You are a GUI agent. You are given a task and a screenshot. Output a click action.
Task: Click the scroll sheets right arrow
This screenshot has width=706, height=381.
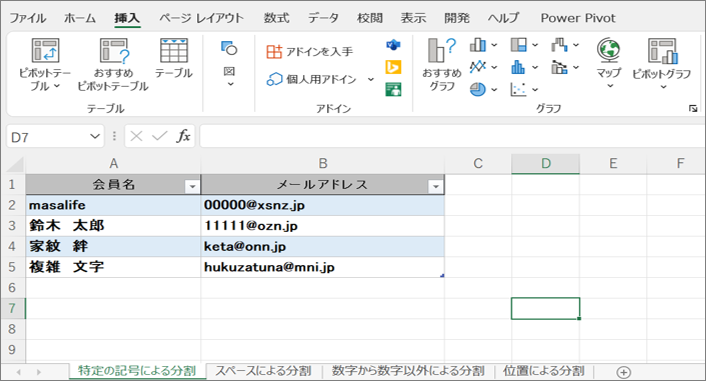[39, 372]
